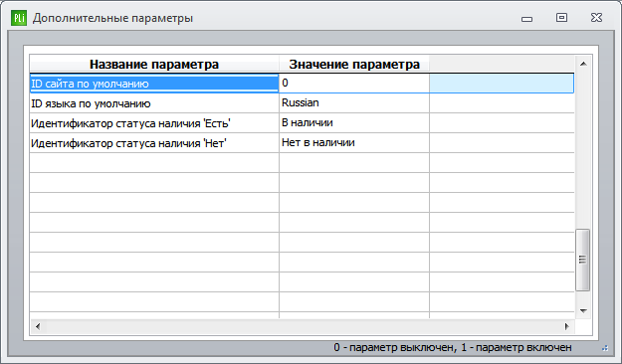Click the vertical scrollbar down arrow
Image resolution: width=622 pixels, height=364 pixels.
pos(583,311)
